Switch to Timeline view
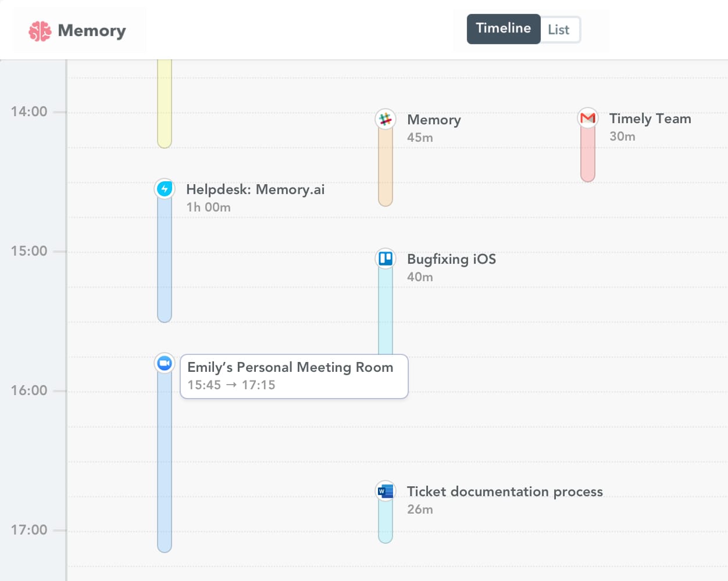 pos(504,28)
